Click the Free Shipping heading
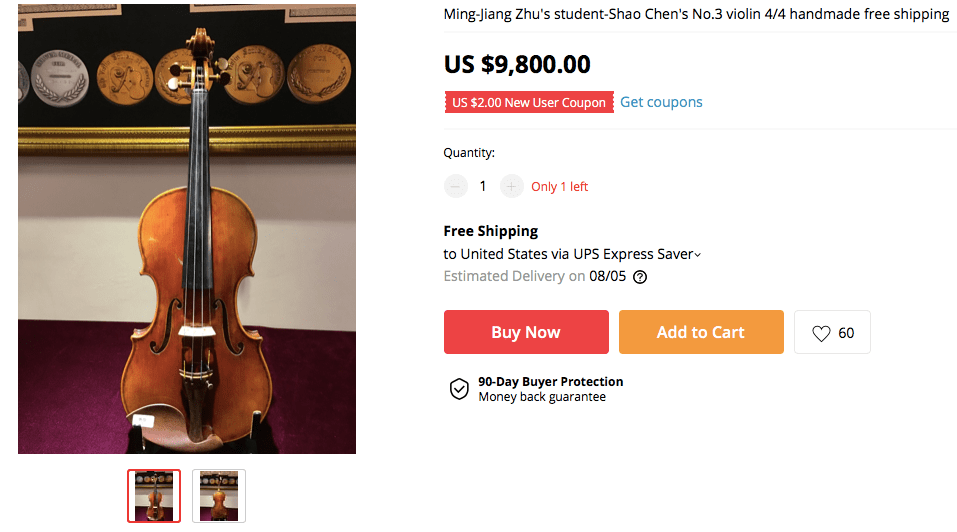Viewport: 957px width, 532px height. [x=491, y=231]
